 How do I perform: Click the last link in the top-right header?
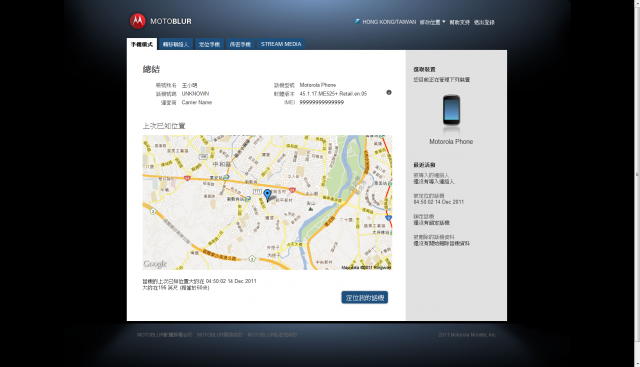pos(484,22)
